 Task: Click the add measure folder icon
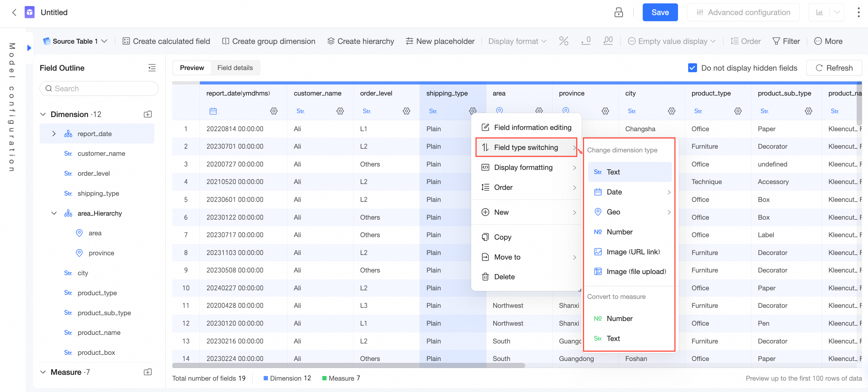click(148, 372)
